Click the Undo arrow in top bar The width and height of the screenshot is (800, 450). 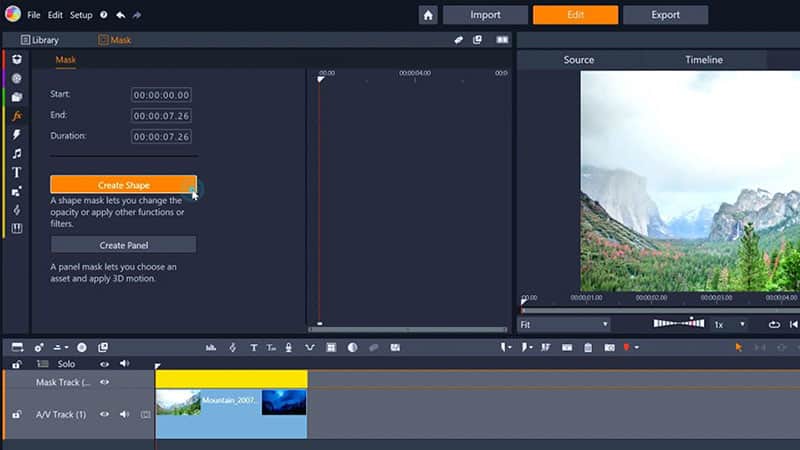point(121,15)
